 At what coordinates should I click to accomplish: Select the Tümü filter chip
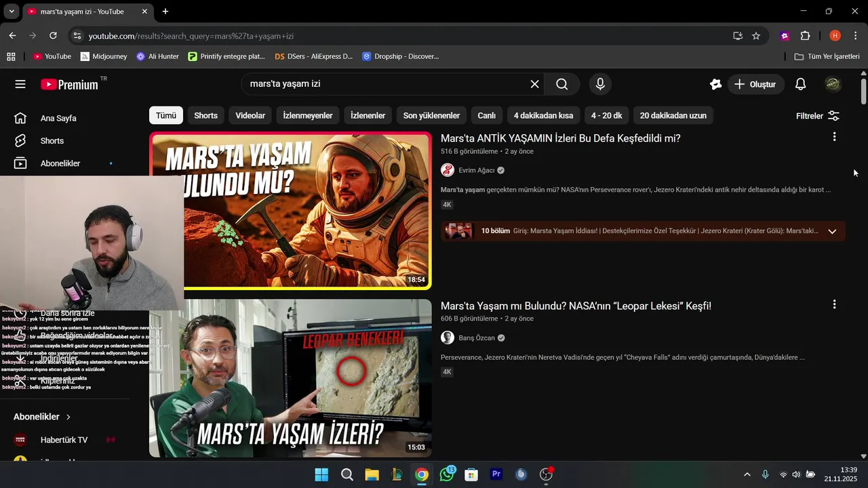click(x=166, y=116)
